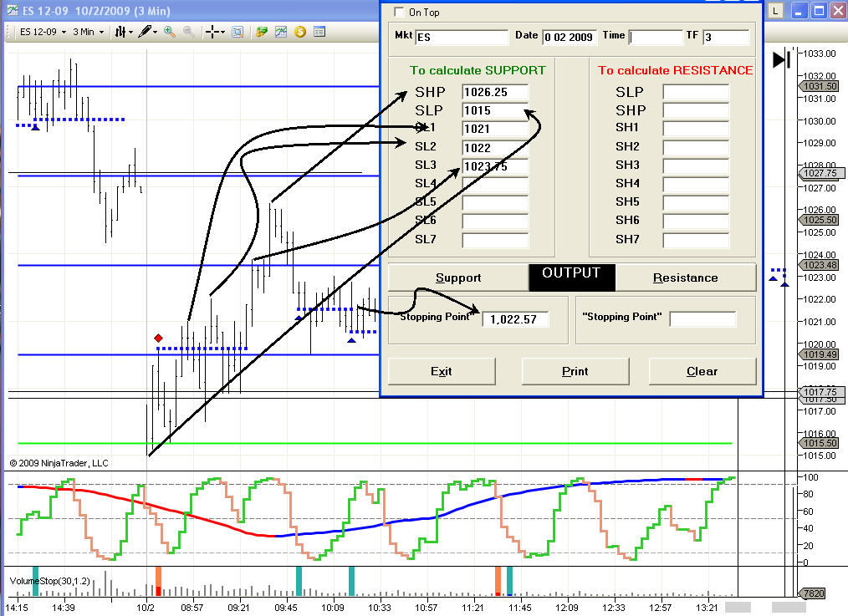Click the gold strategies coin icon
This screenshot has height=616, width=848.
tap(300, 32)
